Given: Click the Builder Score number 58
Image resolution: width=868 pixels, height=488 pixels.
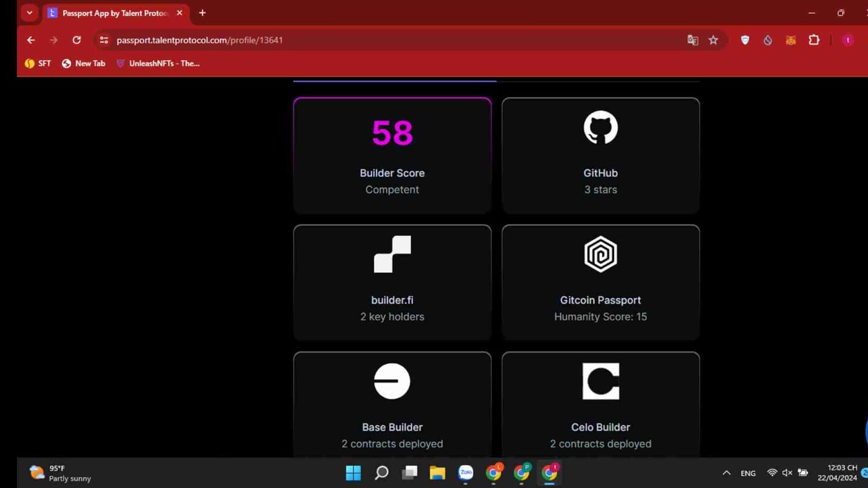Looking at the screenshot, I should (x=392, y=132).
